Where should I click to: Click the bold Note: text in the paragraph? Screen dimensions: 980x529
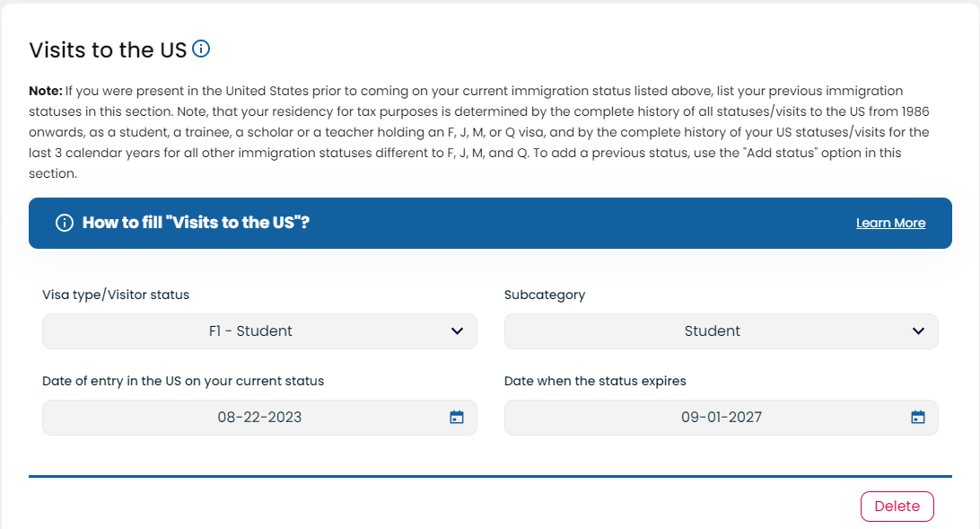46,91
